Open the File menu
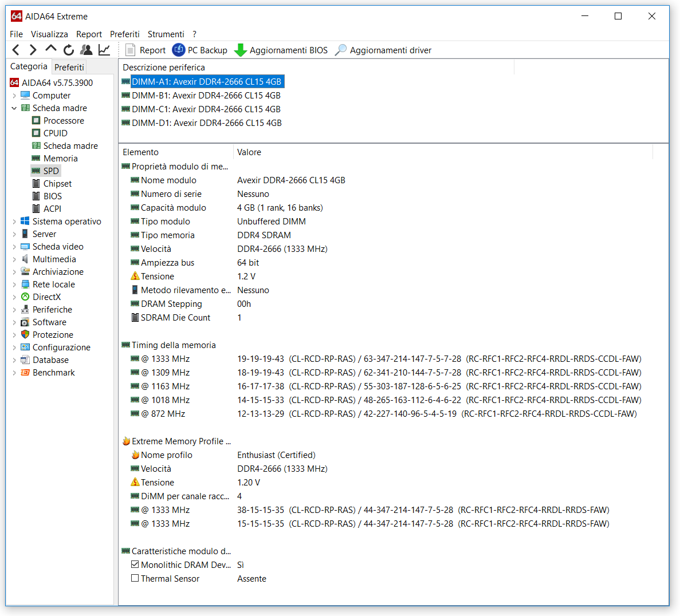The height and width of the screenshot is (616, 680). (16, 34)
